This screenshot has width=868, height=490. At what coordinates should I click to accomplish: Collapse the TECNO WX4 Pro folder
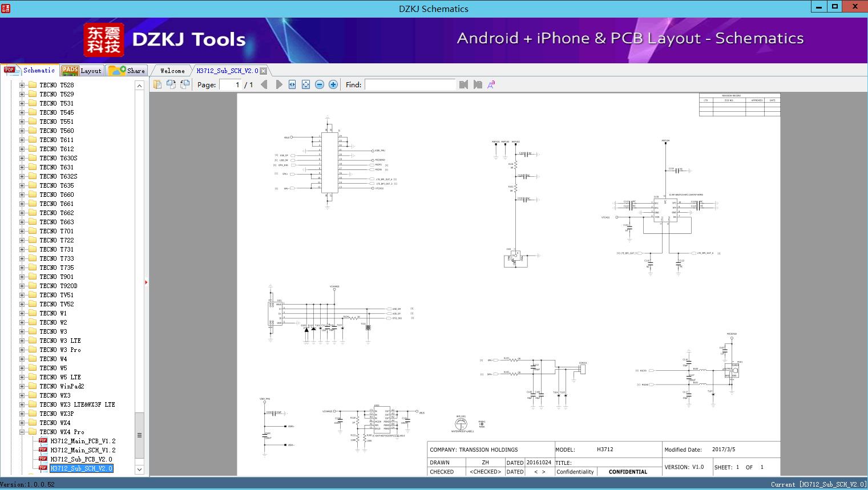coord(22,432)
